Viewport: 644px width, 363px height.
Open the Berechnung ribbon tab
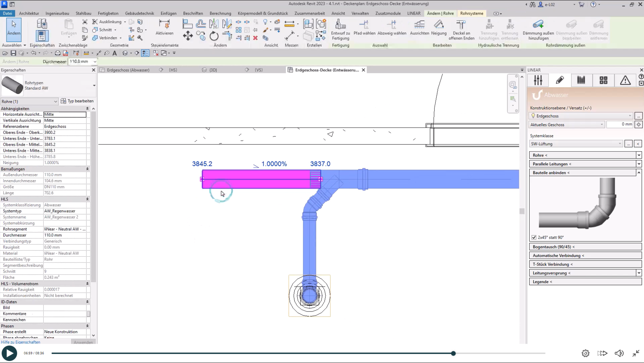coord(220,13)
